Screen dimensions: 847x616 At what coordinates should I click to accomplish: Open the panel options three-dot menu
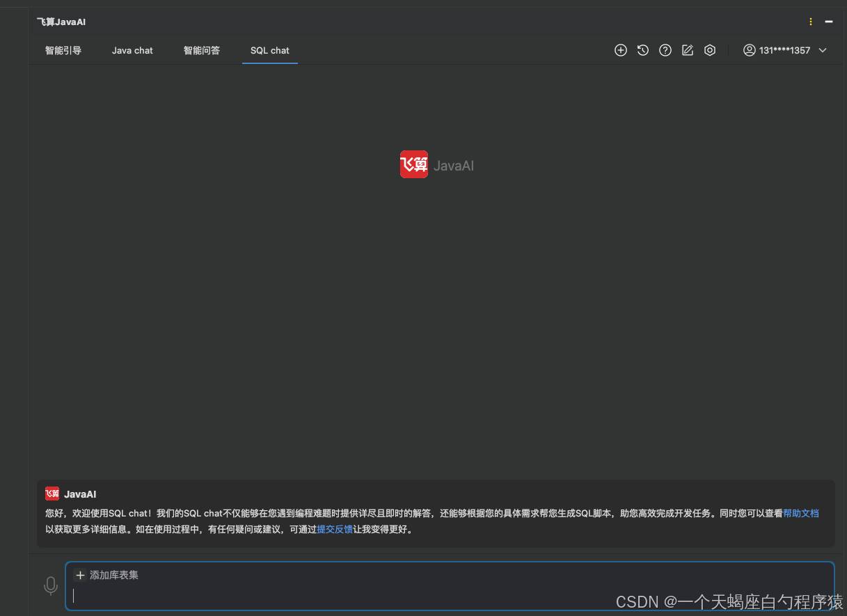tap(811, 22)
